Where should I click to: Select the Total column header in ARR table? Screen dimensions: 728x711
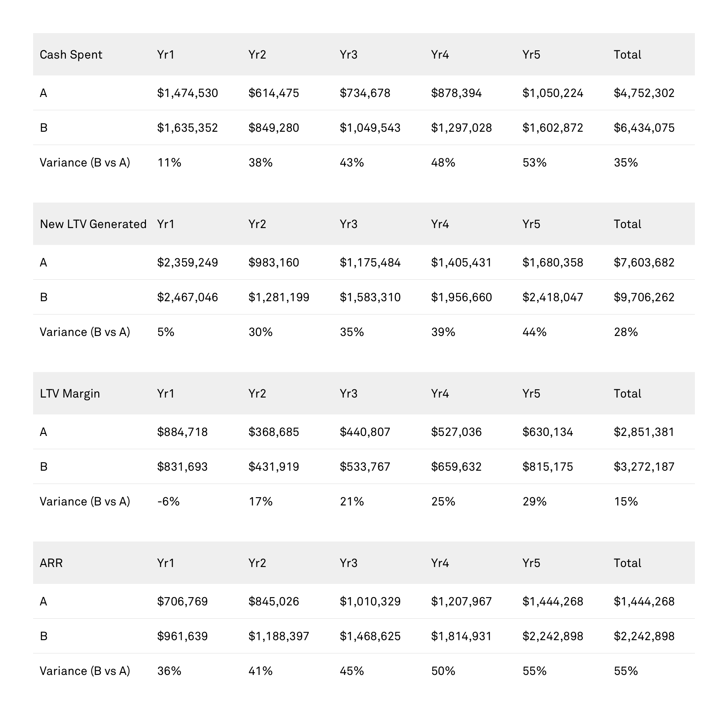627,563
